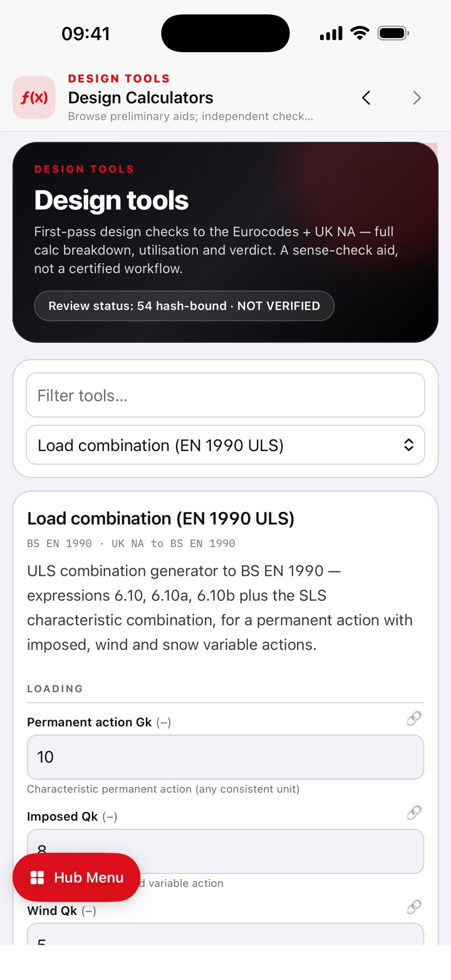
Task: Tap the grid icon in Hub Menu
Action: pos(37,877)
